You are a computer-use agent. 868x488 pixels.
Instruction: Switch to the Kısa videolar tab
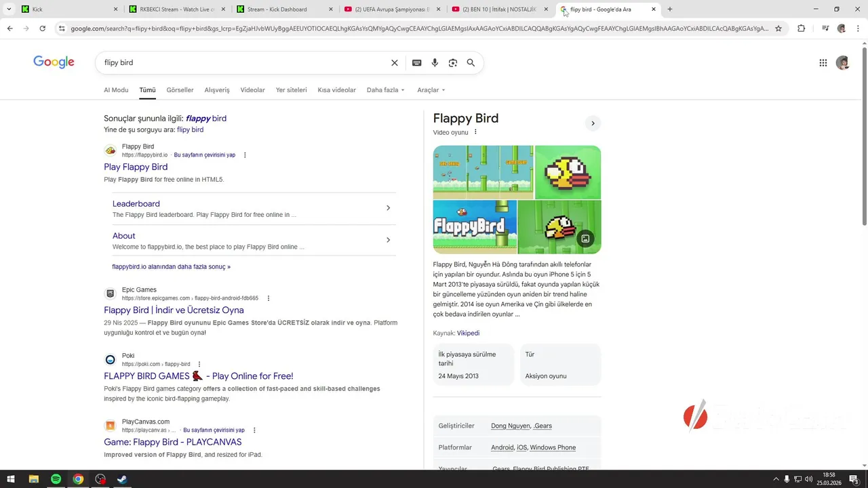click(x=337, y=90)
